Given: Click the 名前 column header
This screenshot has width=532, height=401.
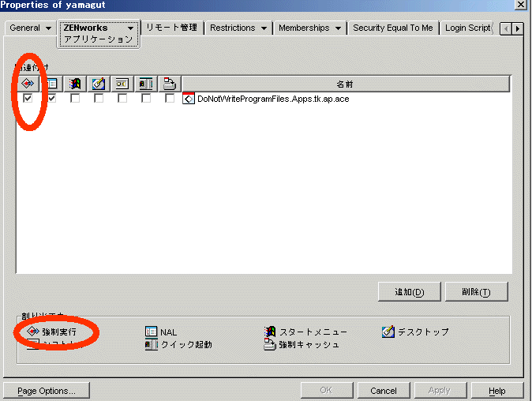Looking at the screenshot, I should tap(346, 84).
